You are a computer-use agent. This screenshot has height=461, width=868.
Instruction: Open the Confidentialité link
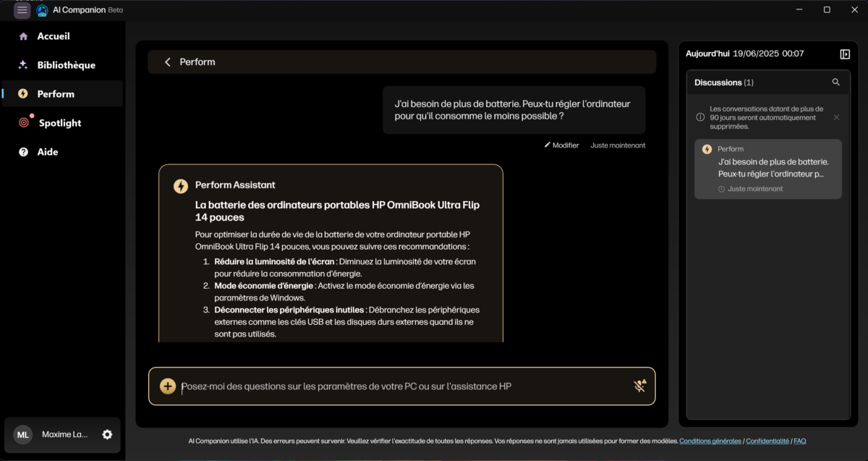point(767,441)
